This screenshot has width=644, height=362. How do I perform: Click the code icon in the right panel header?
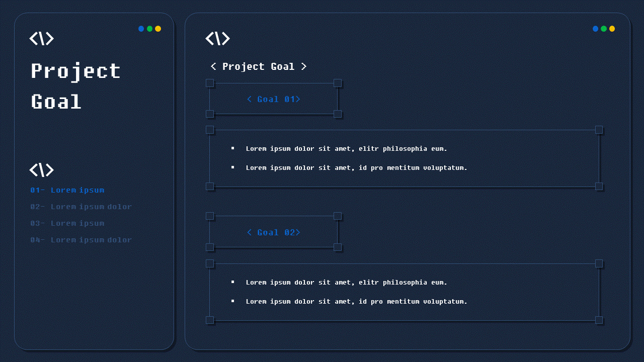pos(217,38)
